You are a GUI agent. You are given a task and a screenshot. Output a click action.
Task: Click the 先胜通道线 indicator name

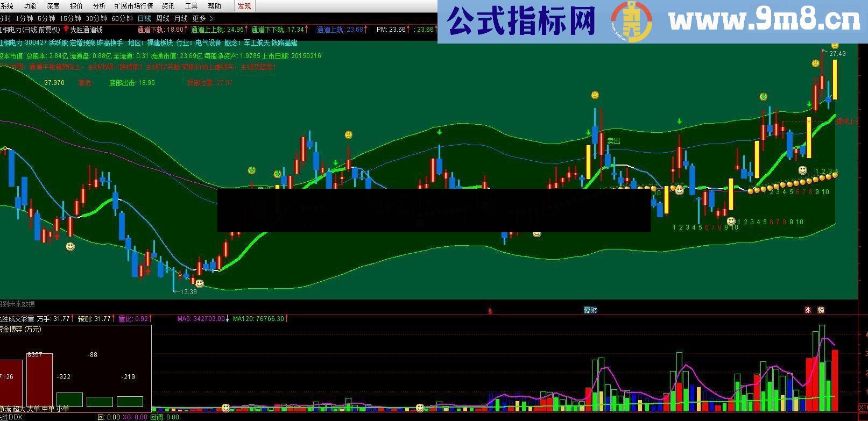click(87, 30)
